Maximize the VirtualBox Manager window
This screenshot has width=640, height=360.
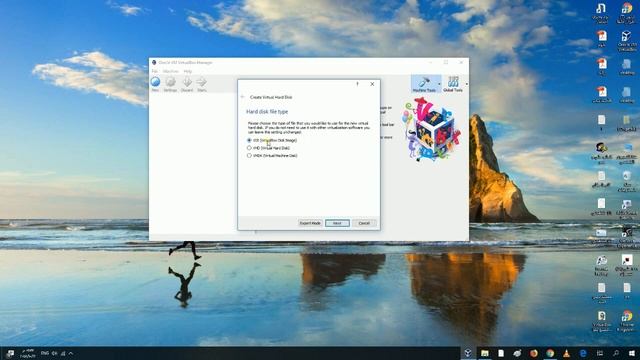click(446, 62)
